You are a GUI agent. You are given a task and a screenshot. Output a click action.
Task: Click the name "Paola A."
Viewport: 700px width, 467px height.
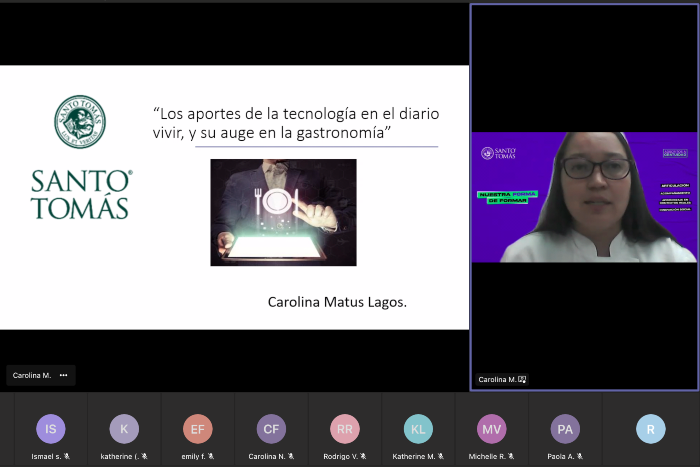[561, 456]
